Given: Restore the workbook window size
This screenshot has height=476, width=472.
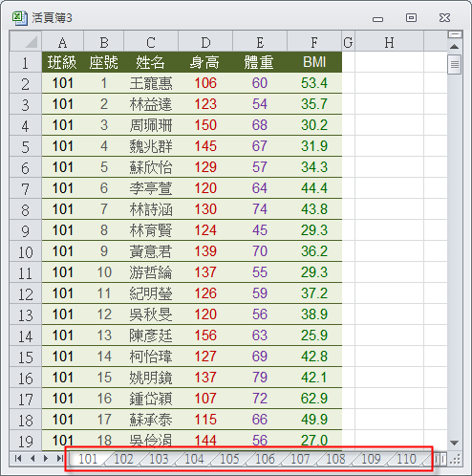Looking at the screenshot, I should click(x=411, y=17).
